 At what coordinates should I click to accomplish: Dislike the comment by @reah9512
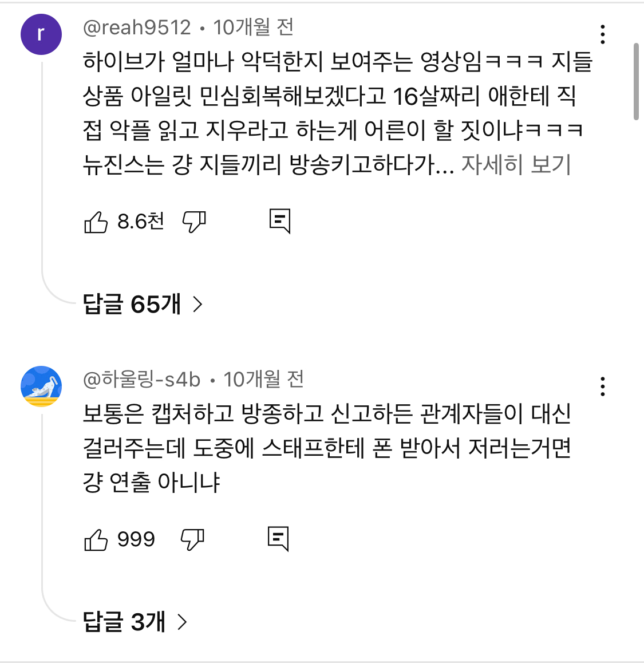pos(193,222)
